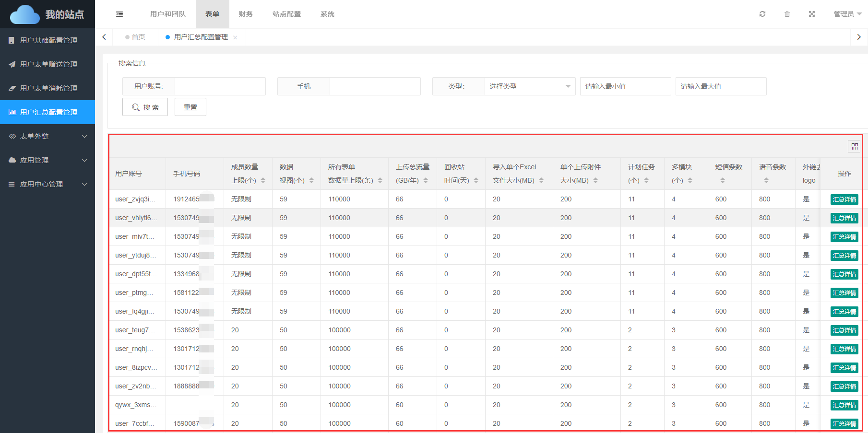868x433 pixels.
Task: Open the 选择类型 dropdown
Action: tap(529, 86)
